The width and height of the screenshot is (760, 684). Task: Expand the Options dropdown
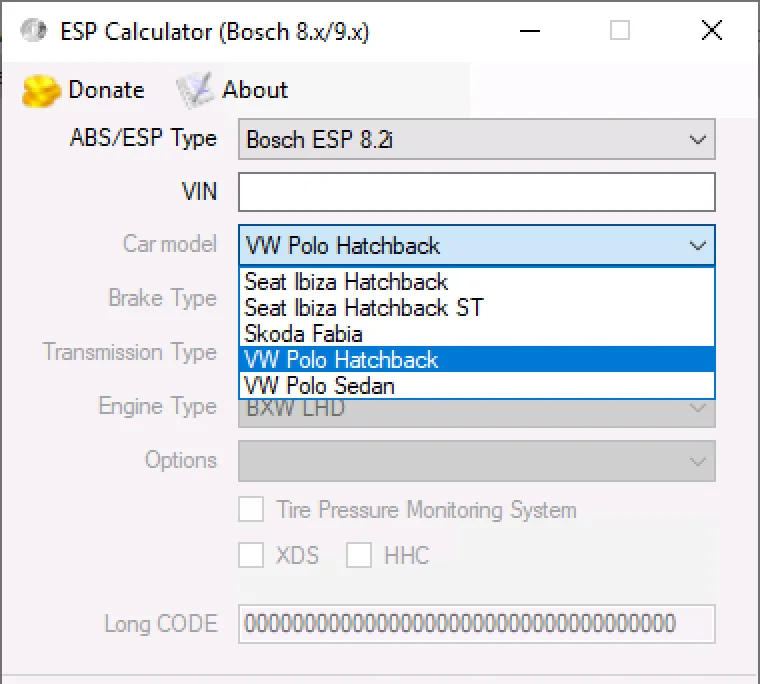(x=476, y=461)
